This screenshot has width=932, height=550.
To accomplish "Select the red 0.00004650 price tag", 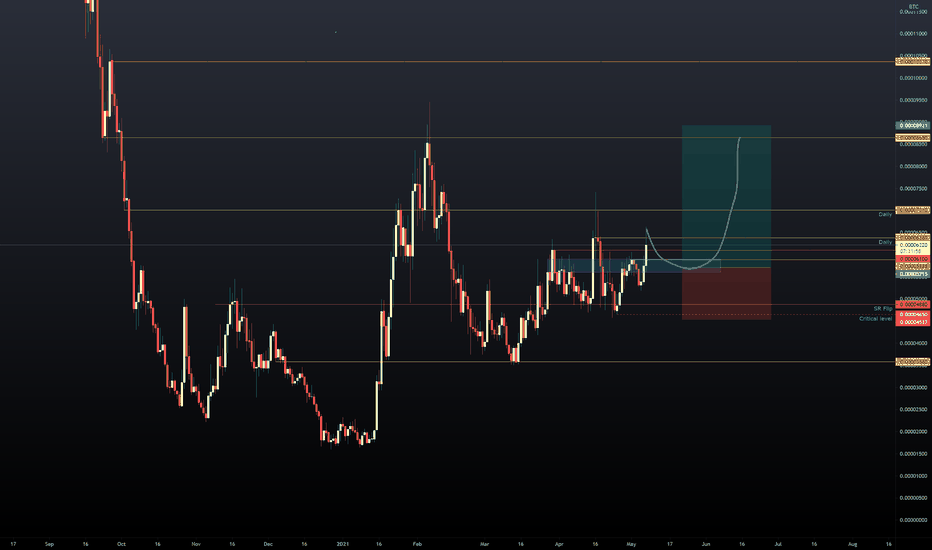I will click(912, 315).
